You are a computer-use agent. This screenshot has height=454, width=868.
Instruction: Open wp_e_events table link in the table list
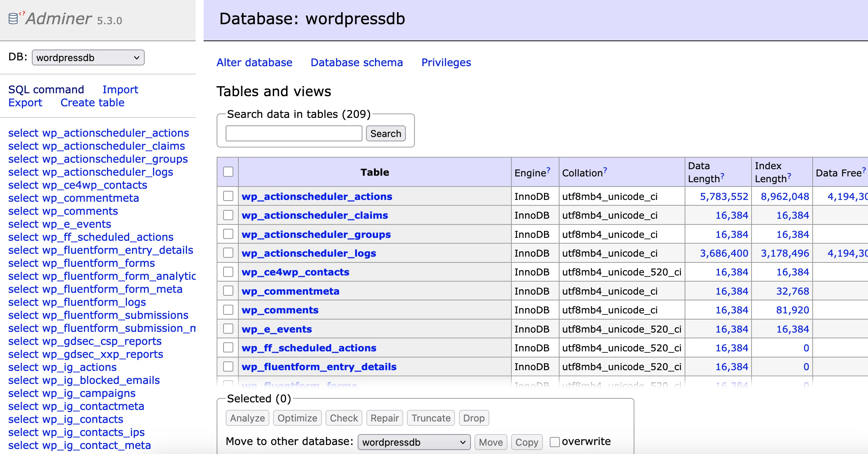277,329
